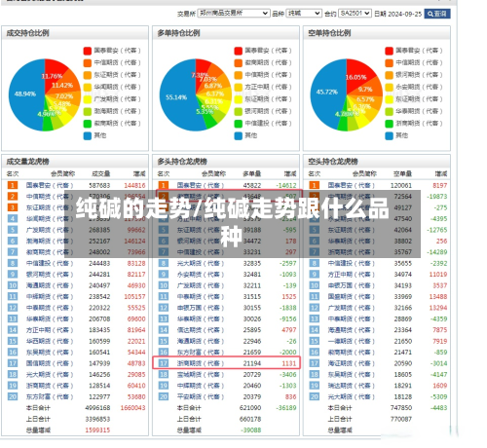Click short position value 18128
487x448 pixels.
click(403, 396)
